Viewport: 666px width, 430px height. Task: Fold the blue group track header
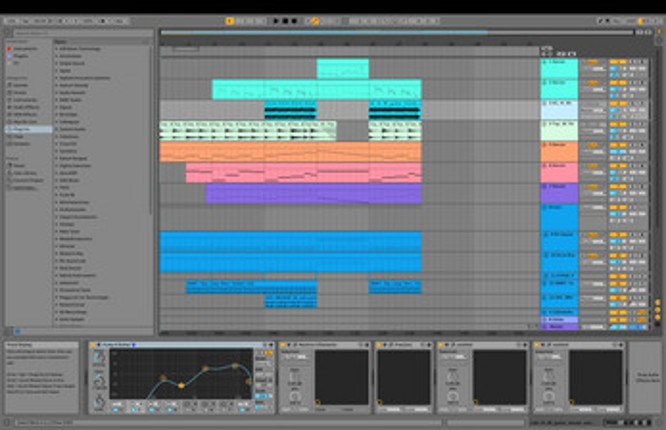pyautogui.click(x=545, y=207)
